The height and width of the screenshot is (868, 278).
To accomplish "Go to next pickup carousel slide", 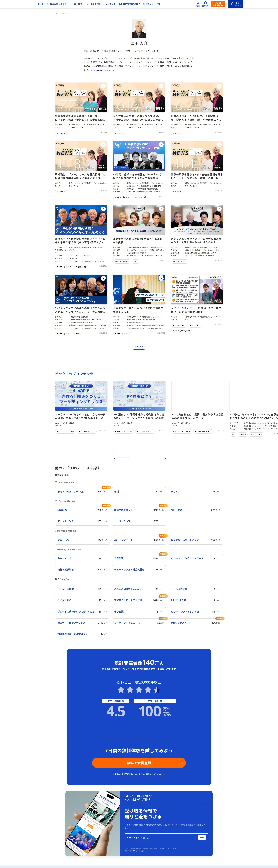I will click(165, 458).
